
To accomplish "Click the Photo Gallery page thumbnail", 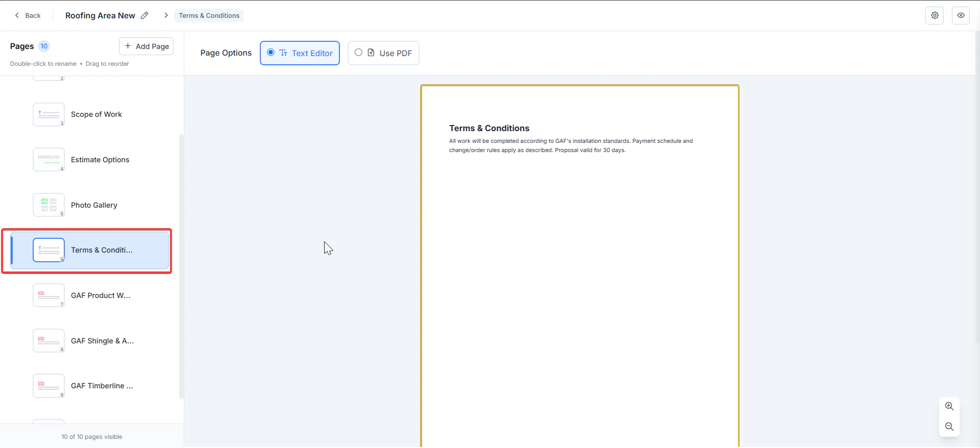I will tap(48, 205).
